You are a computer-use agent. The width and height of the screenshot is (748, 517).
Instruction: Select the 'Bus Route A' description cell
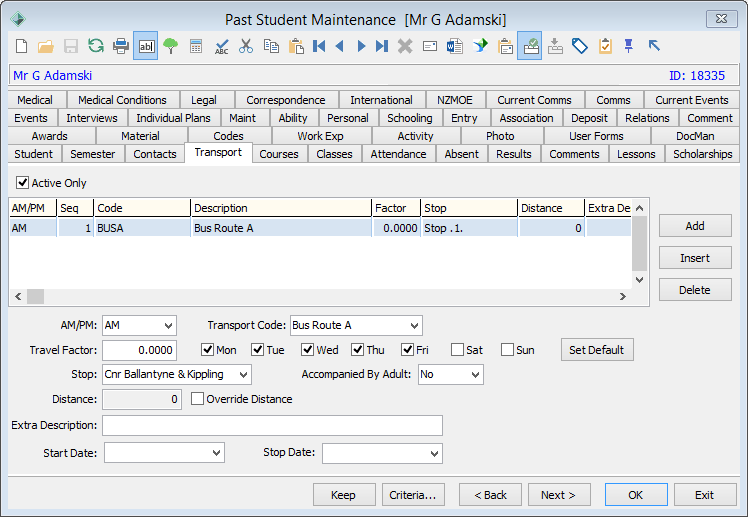pyautogui.click(x=281, y=228)
